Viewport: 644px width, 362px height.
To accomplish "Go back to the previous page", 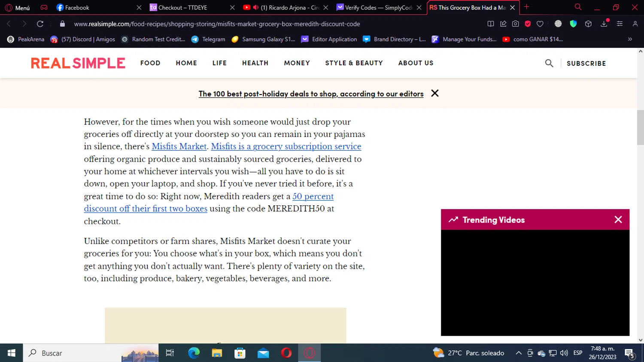I will pos(9,24).
